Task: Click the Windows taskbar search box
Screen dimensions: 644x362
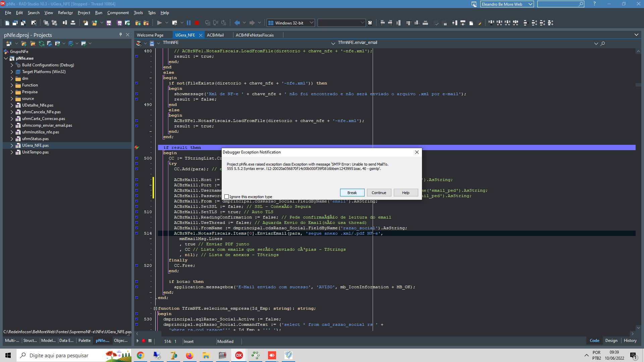Action: [74, 355]
